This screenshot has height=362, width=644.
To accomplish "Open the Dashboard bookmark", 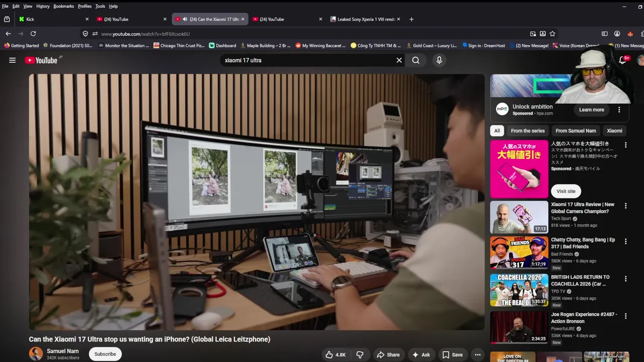I will 222,45.
